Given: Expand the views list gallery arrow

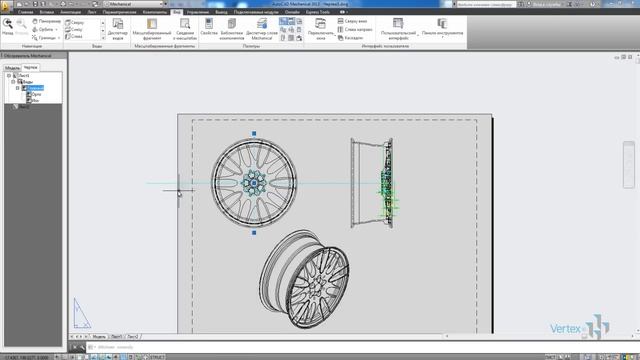Looking at the screenshot, I should click(103, 38).
